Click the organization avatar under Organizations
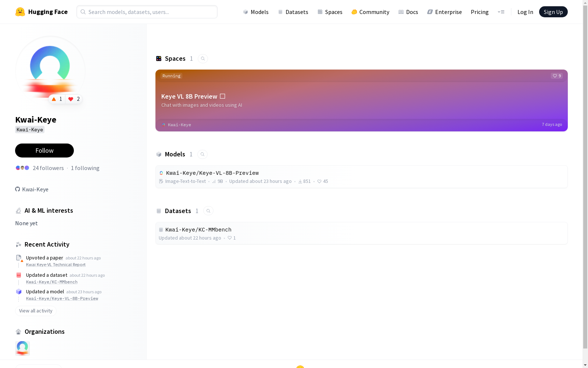 click(22, 348)
